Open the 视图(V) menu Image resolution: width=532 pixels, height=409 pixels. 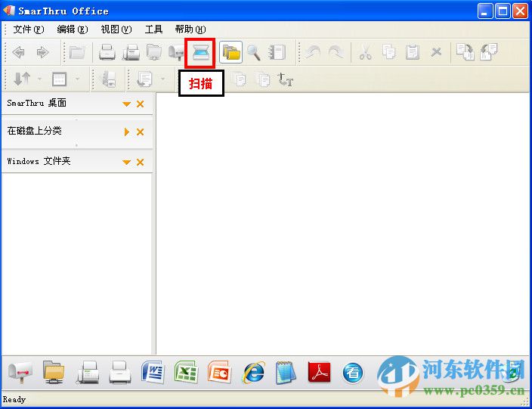point(116,29)
